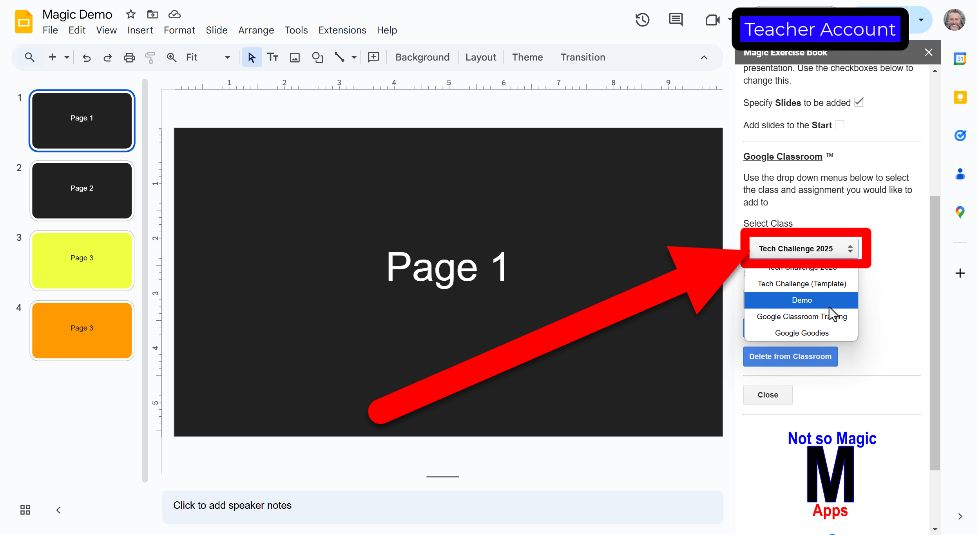
Task: Insert a shape from toolbar
Action: pos(317,57)
